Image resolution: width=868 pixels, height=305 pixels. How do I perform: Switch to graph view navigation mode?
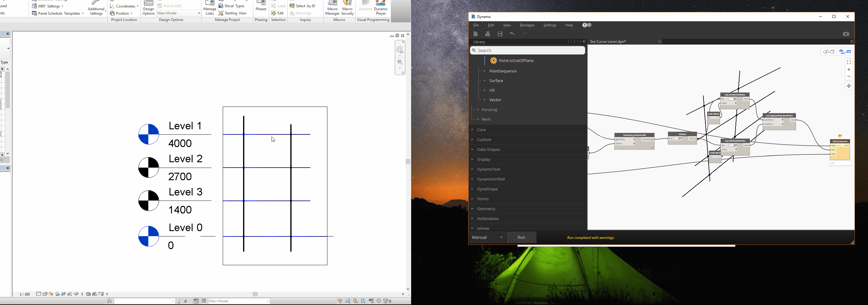845,52
